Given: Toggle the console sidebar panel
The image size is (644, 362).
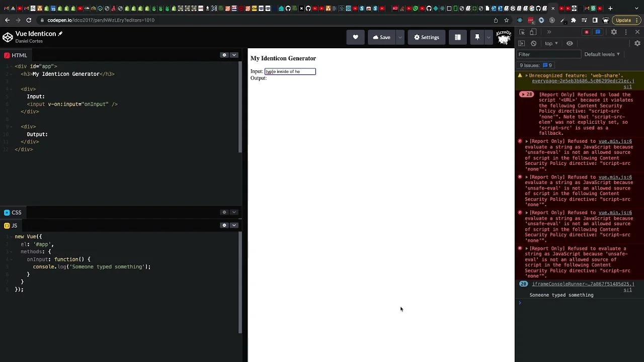Looking at the screenshot, I should click(x=521, y=43).
